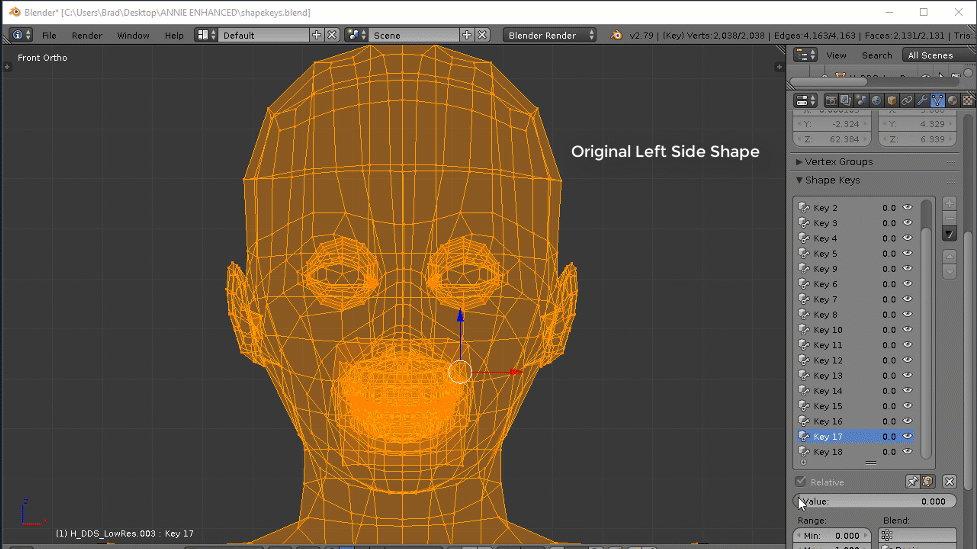Click the pin shape key icon
The image size is (977, 549).
pos(912,482)
